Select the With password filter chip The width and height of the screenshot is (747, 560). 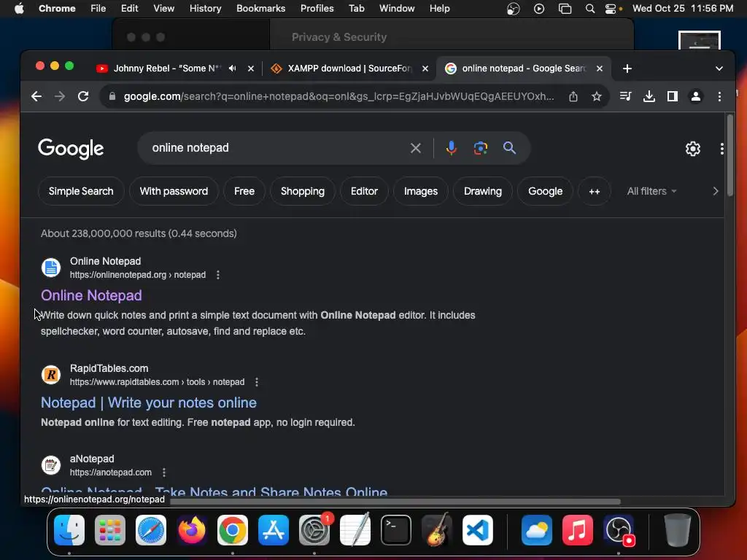174,192
